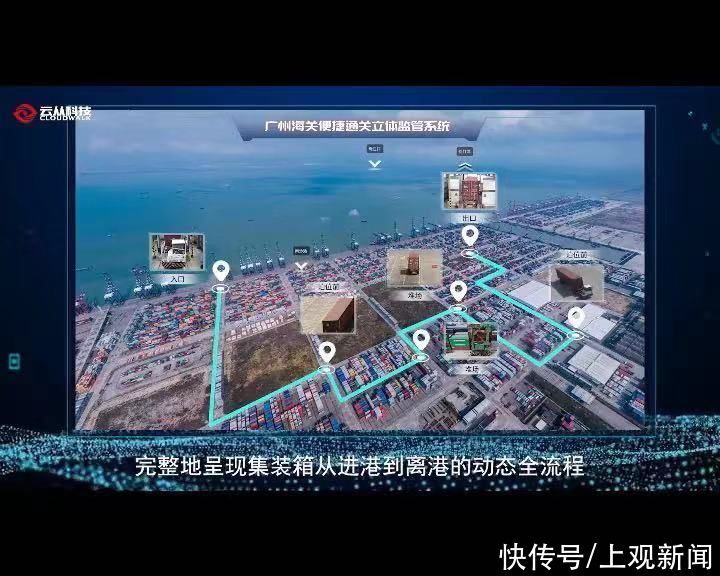Click the 堆场 label under red container thumbnail
This screenshot has height=576, width=720.
(x=414, y=296)
